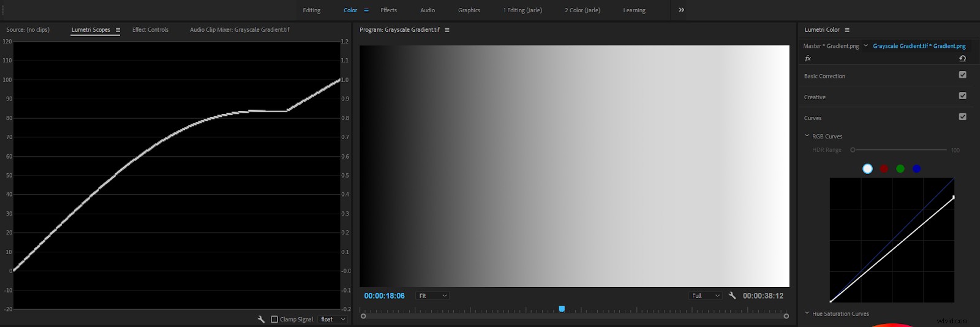This screenshot has width=980, height=327.
Task: Switch to 1 Editing (Jarle) workspace
Action: 522,10
